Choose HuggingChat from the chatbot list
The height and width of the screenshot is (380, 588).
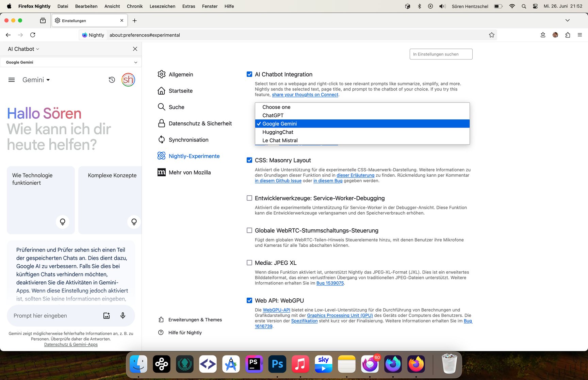(278, 132)
